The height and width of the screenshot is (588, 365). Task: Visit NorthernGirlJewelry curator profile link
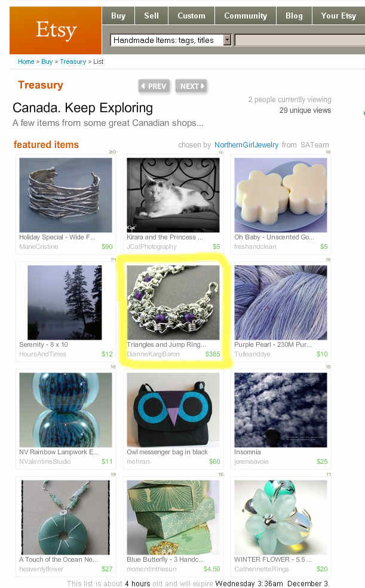click(247, 144)
